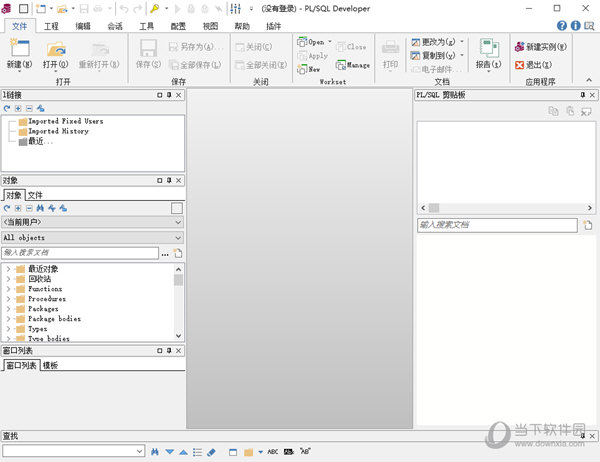Click minus icon in 链接 panel toolbar

point(29,109)
